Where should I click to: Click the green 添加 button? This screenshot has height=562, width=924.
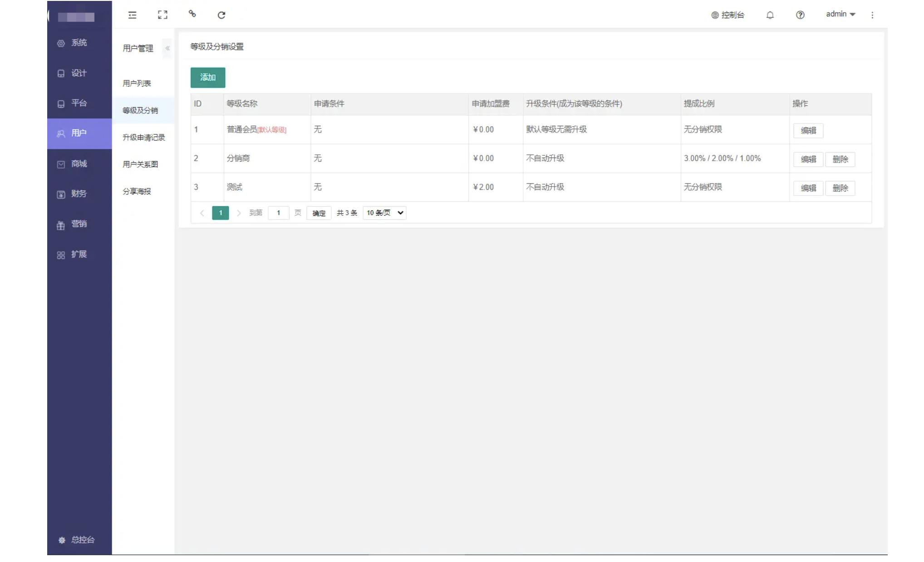tap(208, 78)
